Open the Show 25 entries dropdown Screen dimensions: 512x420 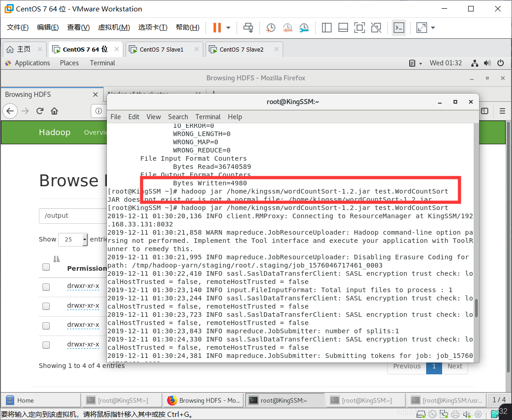pos(73,240)
